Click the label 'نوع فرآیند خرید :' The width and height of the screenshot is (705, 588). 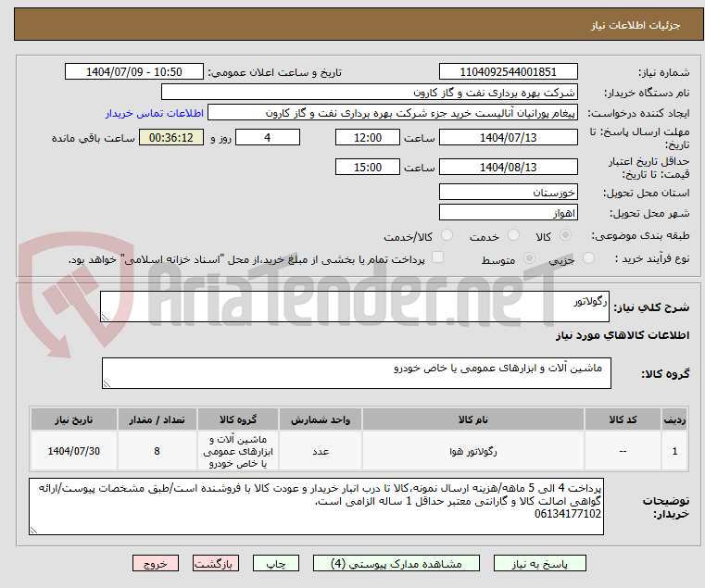(652, 258)
